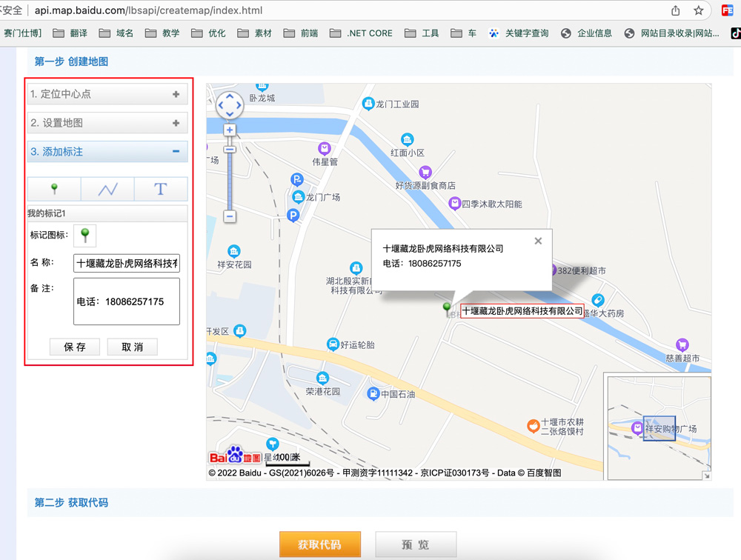Open the 域名 bookmarks folder

pyautogui.click(x=116, y=33)
